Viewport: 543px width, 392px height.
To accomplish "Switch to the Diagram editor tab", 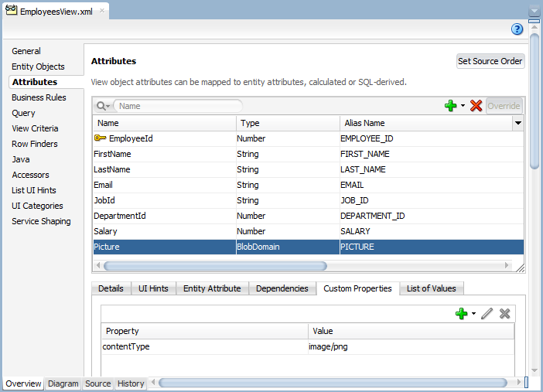I will [63, 383].
